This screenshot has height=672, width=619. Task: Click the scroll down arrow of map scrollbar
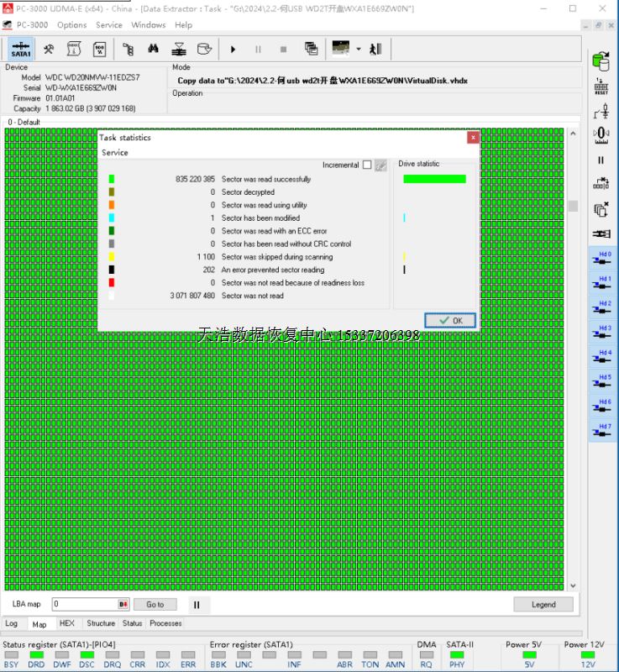[x=573, y=586]
